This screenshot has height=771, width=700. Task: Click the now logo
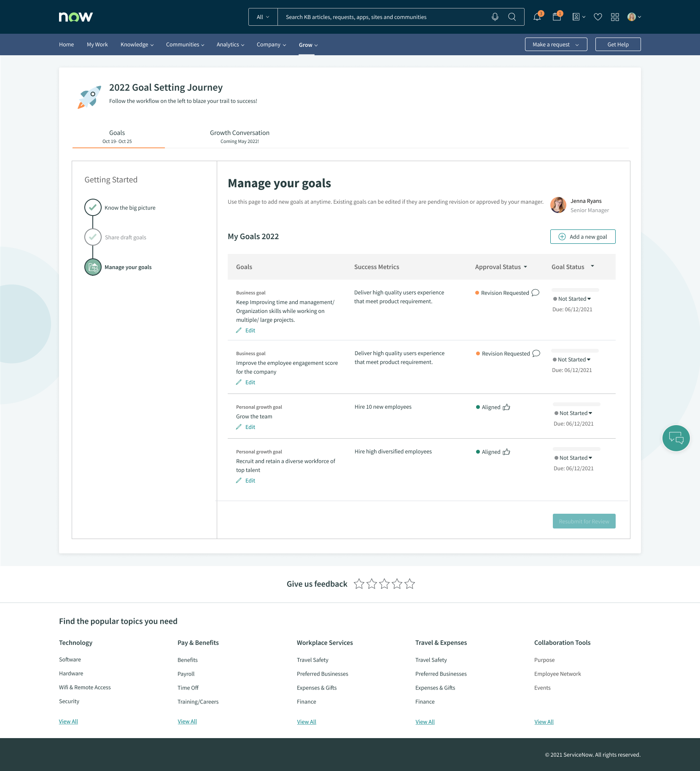pyautogui.click(x=76, y=17)
